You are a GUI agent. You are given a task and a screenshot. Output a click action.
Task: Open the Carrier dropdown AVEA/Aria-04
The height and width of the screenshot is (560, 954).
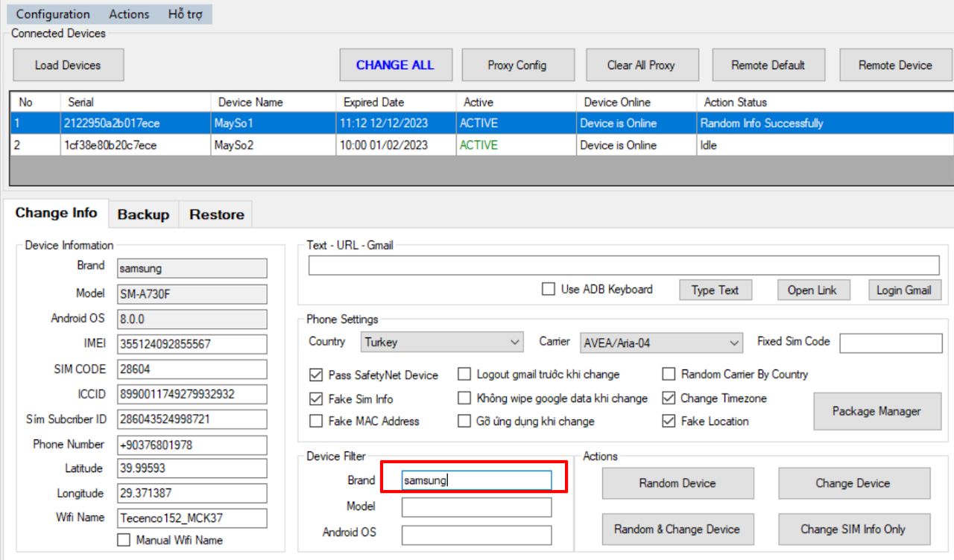[661, 343]
